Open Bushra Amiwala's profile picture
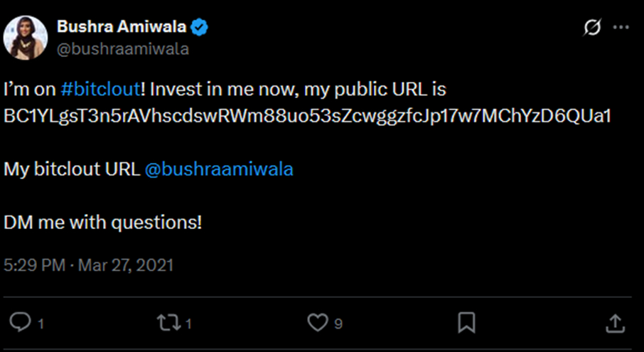Image resolution: width=644 pixels, height=352 pixels. [x=27, y=38]
